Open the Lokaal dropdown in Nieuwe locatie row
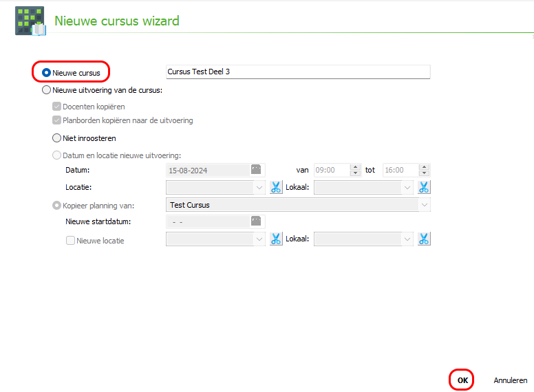Screen dimensions: 534x392 pos(407,239)
